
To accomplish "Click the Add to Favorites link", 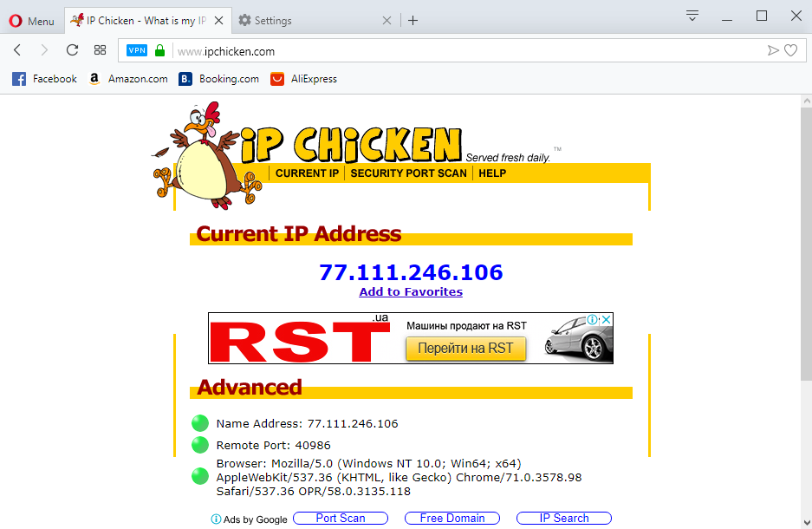I will [411, 291].
